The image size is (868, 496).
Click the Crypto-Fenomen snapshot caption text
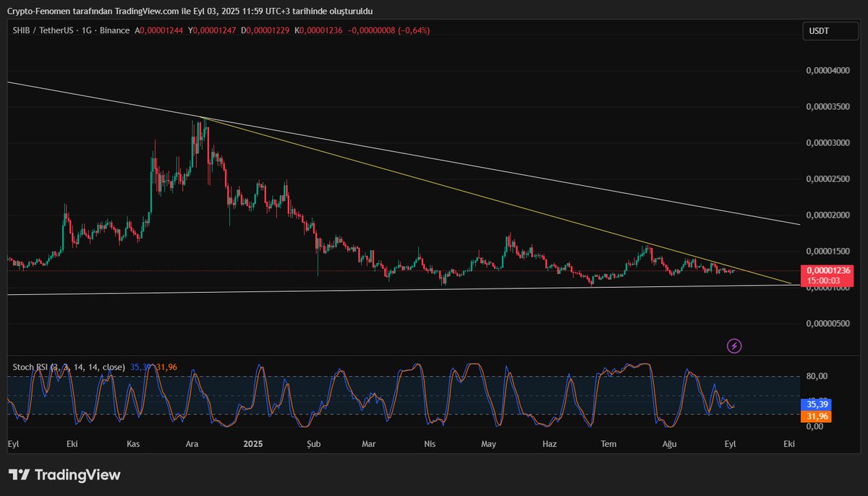[x=189, y=12]
